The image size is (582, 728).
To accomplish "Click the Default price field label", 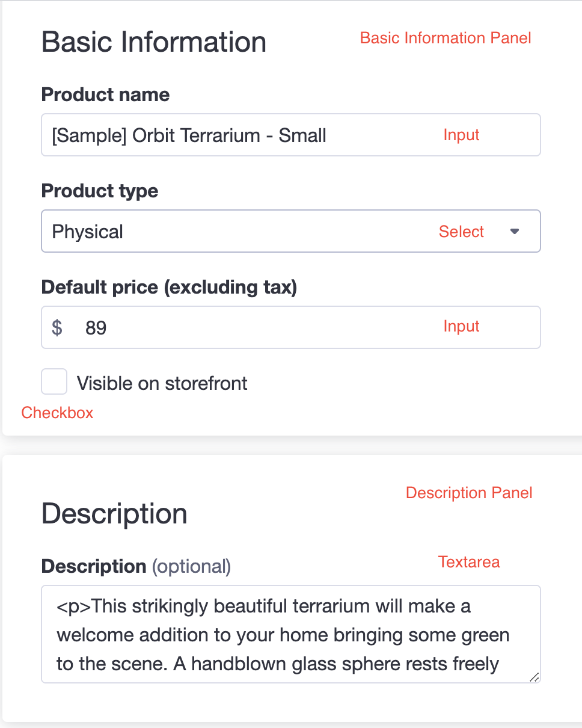I will (168, 287).
